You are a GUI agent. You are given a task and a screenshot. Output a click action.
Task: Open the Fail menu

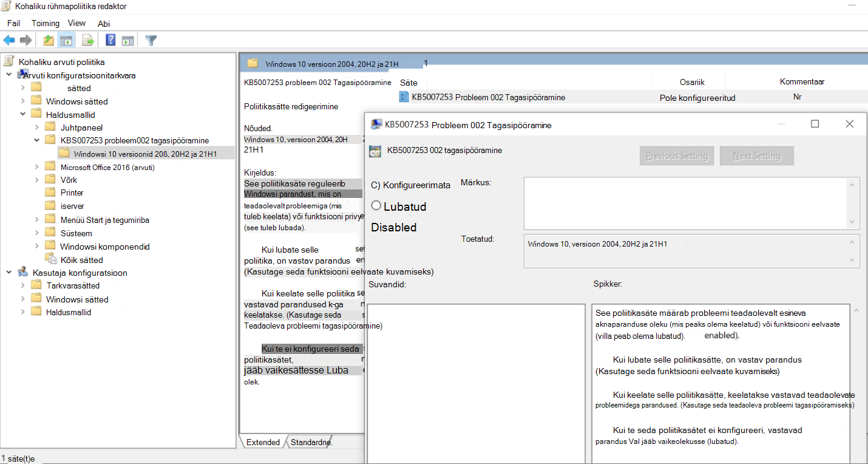(14, 23)
